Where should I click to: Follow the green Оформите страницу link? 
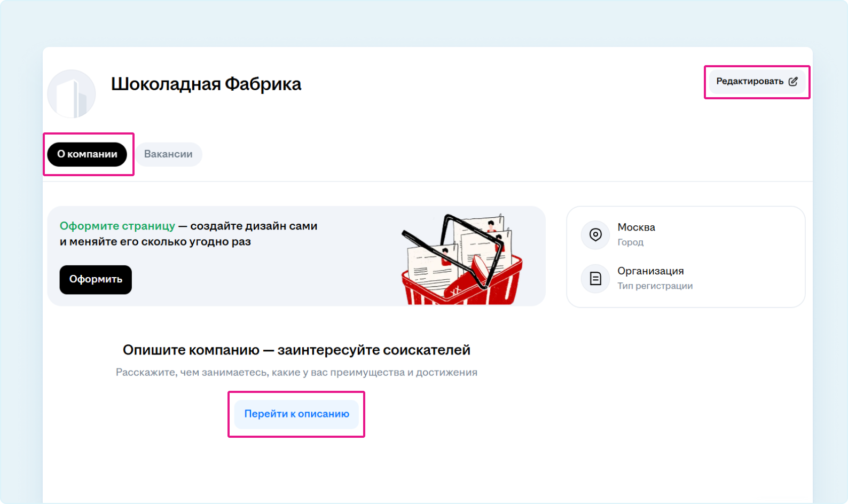pyautogui.click(x=117, y=226)
